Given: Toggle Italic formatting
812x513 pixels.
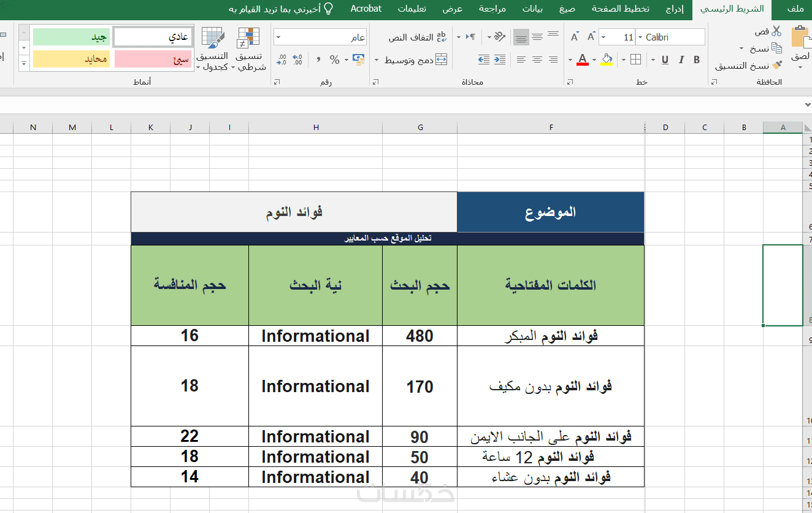Looking at the screenshot, I should 681,60.
